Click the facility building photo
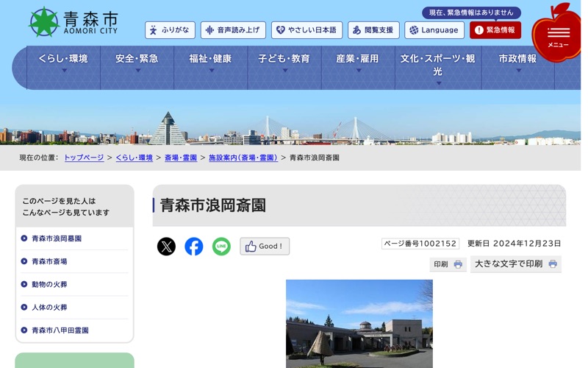This screenshot has height=368, width=588. pos(359,324)
